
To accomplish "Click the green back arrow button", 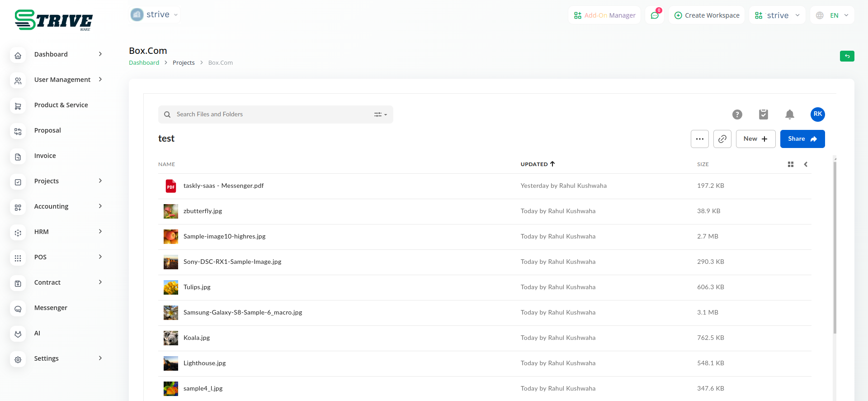I will [847, 56].
